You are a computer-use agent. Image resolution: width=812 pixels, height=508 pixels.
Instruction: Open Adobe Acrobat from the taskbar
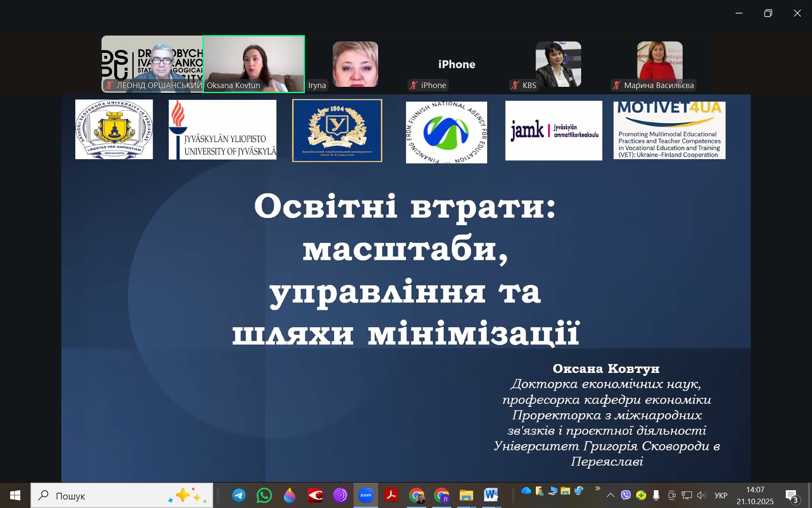pyautogui.click(x=391, y=495)
